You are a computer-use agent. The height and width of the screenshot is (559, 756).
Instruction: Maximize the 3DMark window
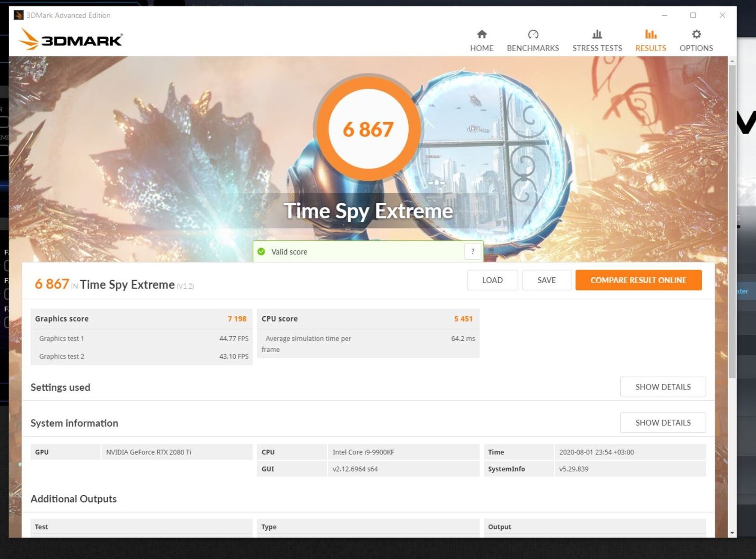693,15
